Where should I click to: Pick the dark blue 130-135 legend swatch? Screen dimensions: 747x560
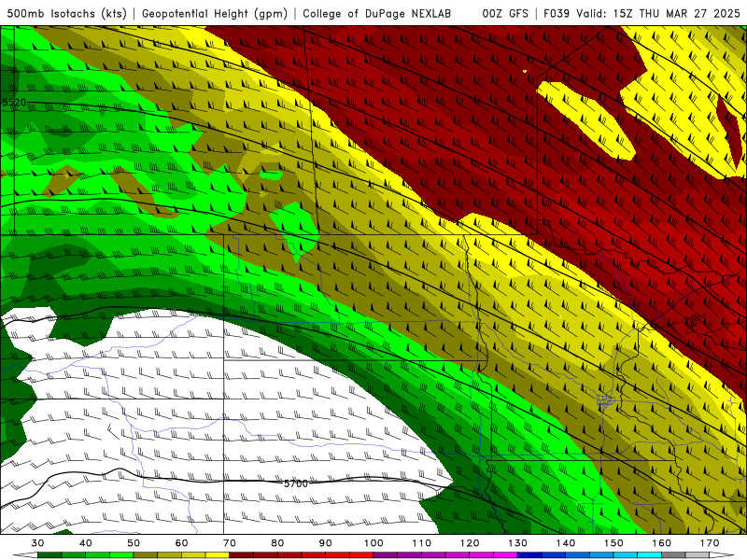(x=529, y=555)
